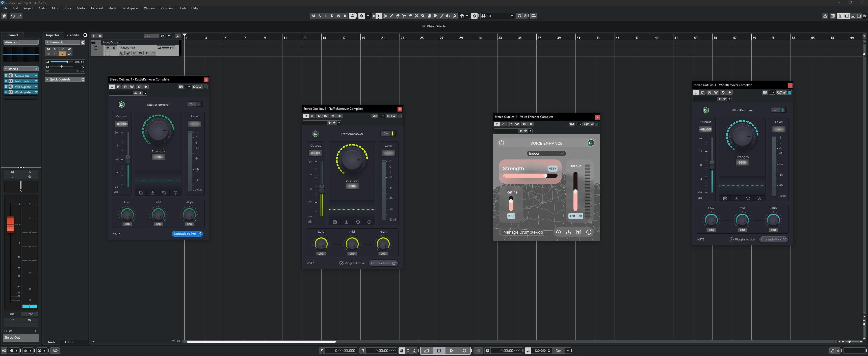Click reset icon in Voice Enhance plugin
The image size is (868, 356).
coord(558,232)
